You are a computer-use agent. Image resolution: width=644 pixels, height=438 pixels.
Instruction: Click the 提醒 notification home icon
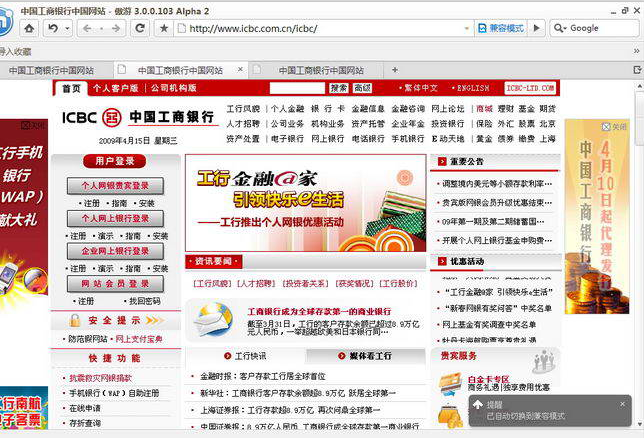click(x=478, y=405)
